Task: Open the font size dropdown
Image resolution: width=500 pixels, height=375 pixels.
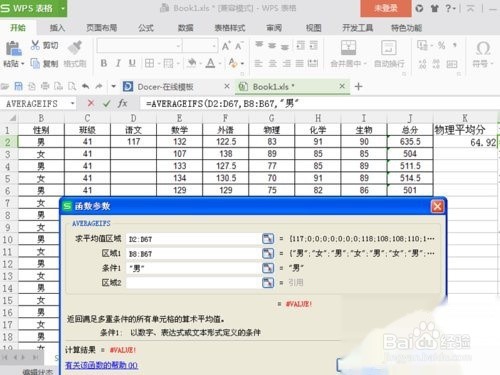Action: click(x=214, y=46)
